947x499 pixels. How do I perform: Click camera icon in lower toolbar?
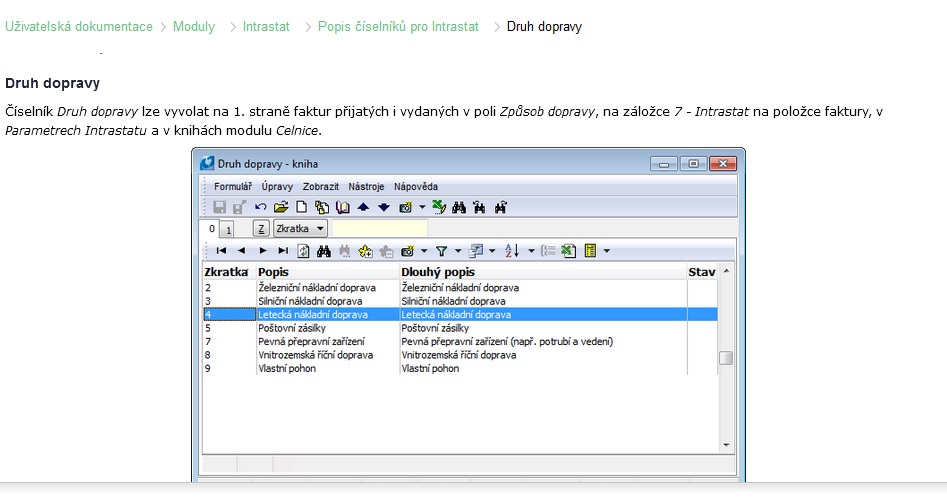click(x=407, y=251)
